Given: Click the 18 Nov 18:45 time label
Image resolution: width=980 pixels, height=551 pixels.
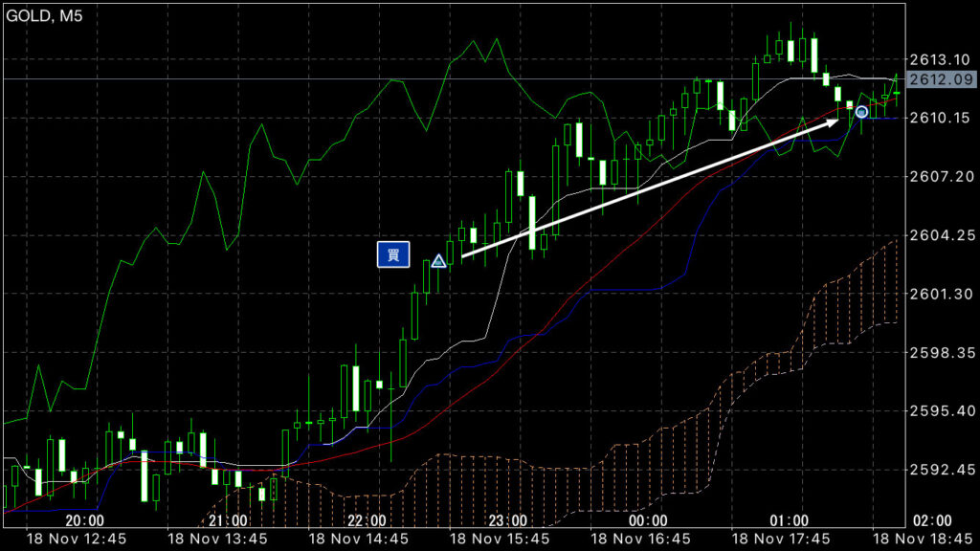Looking at the screenshot, I should 923,540.
